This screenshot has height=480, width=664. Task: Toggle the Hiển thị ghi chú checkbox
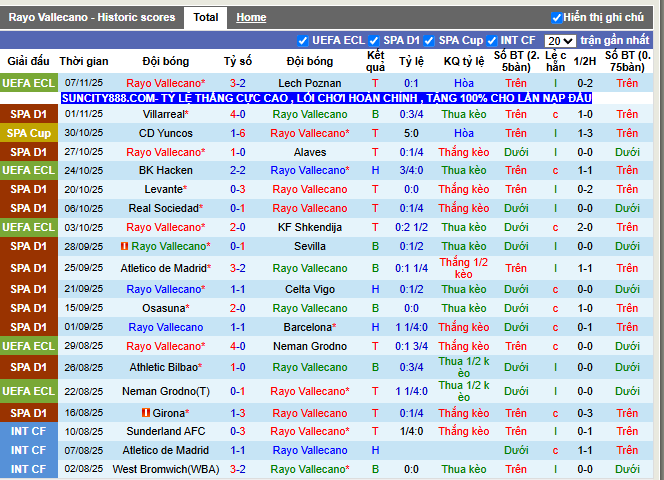point(556,18)
